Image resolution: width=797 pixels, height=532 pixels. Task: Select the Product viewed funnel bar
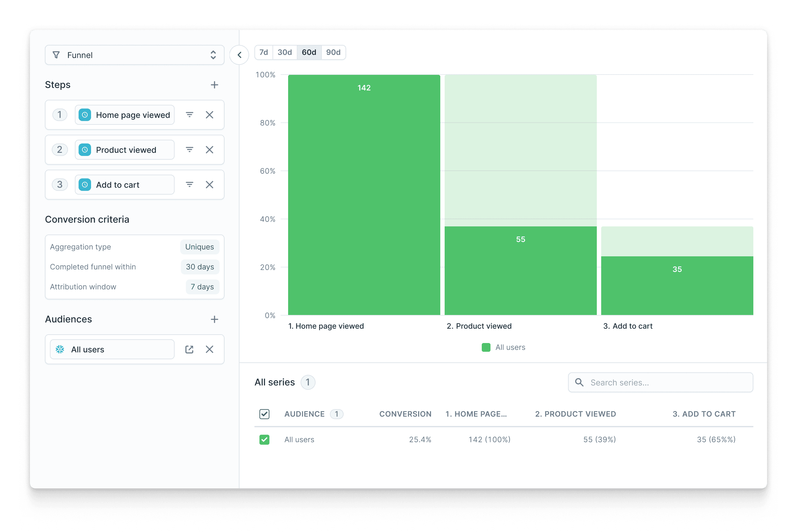520,270
